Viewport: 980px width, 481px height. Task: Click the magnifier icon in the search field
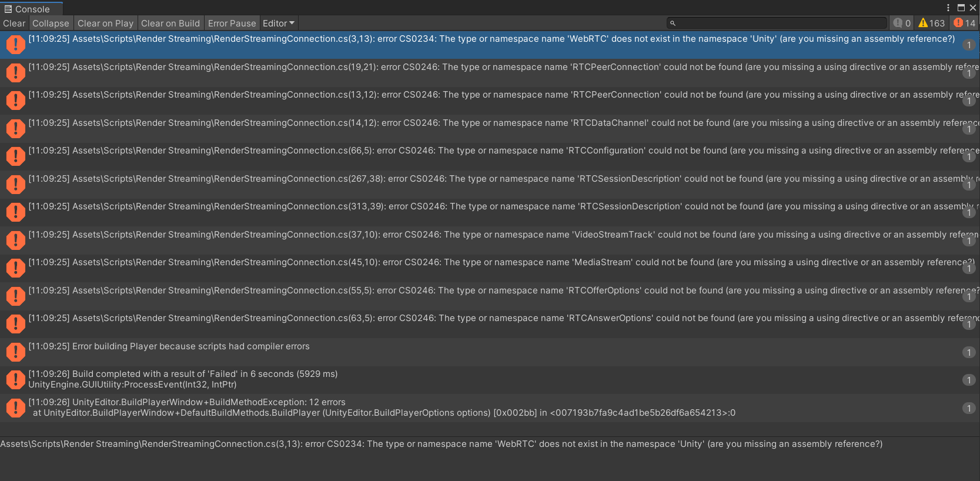tap(672, 22)
